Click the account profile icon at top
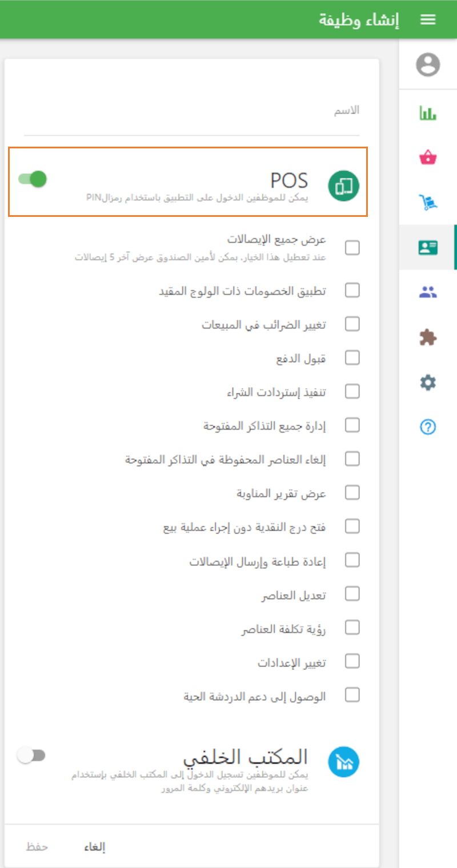Screen dimensions: 457x868 (427, 65)
